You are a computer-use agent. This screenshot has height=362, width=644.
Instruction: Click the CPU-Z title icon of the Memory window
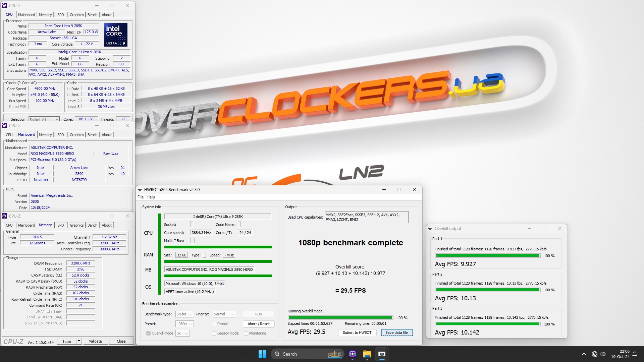(4, 216)
